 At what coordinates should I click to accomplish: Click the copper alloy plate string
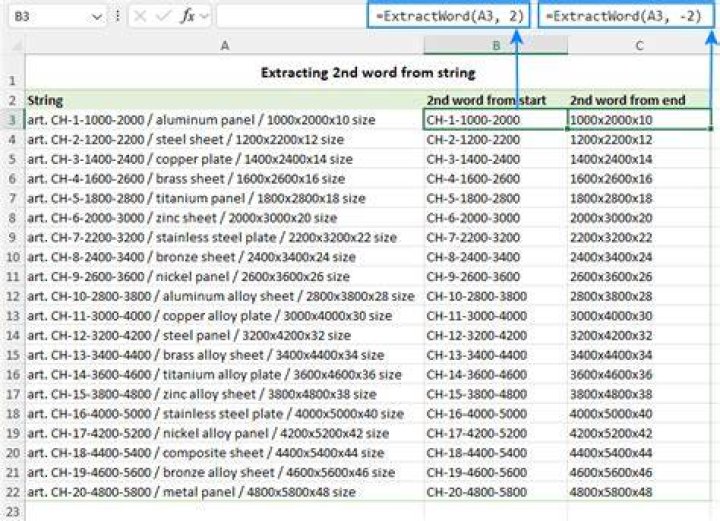click(x=224, y=316)
